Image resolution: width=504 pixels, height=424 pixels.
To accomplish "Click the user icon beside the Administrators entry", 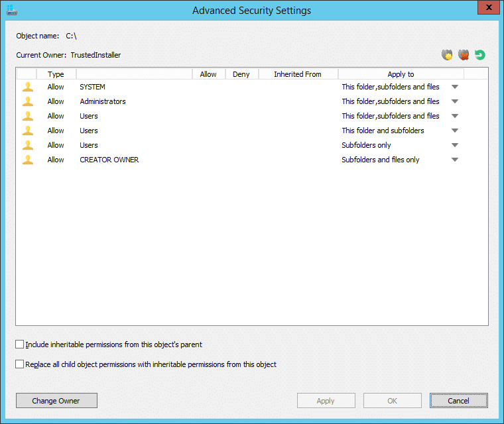I will click(28, 101).
